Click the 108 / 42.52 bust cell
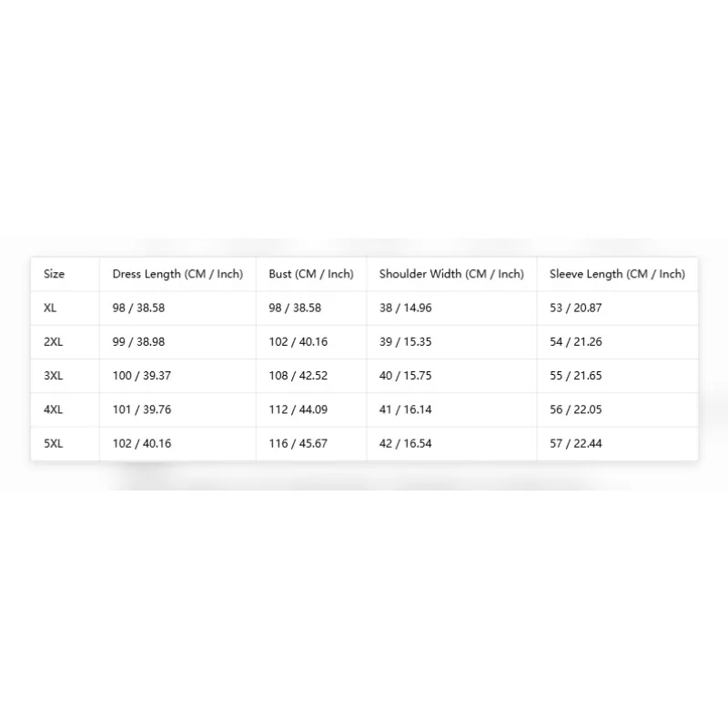Image resolution: width=728 pixels, height=728 pixels. (x=298, y=376)
